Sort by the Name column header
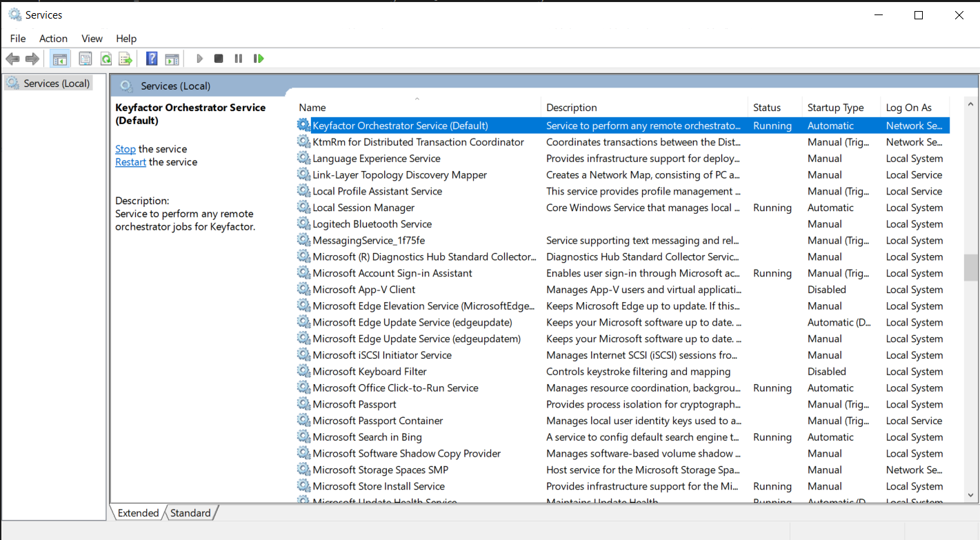This screenshot has height=540, width=980. coord(419,108)
